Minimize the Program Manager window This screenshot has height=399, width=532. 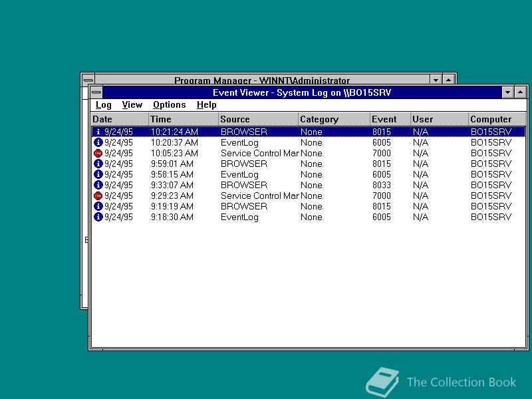[x=436, y=80]
